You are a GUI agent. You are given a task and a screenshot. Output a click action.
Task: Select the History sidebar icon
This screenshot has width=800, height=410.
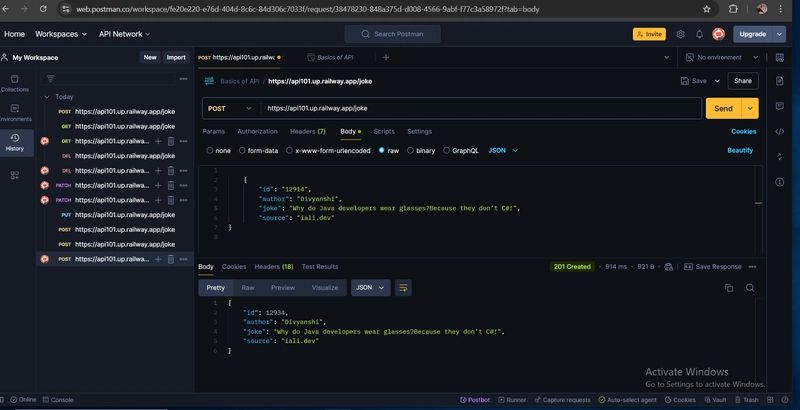15,142
